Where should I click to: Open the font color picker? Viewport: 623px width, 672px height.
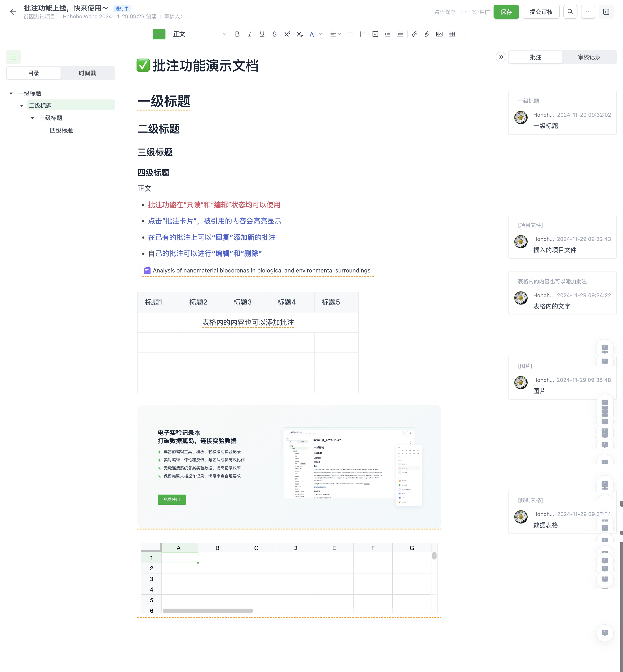coord(320,34)
